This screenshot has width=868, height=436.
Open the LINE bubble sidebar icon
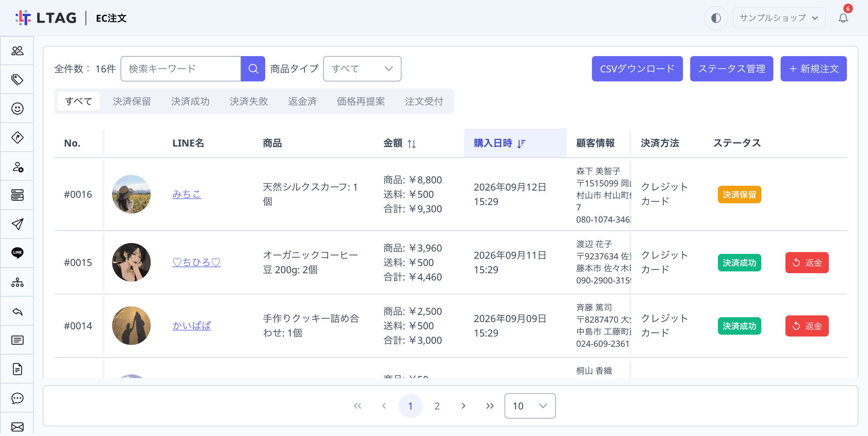17,253
